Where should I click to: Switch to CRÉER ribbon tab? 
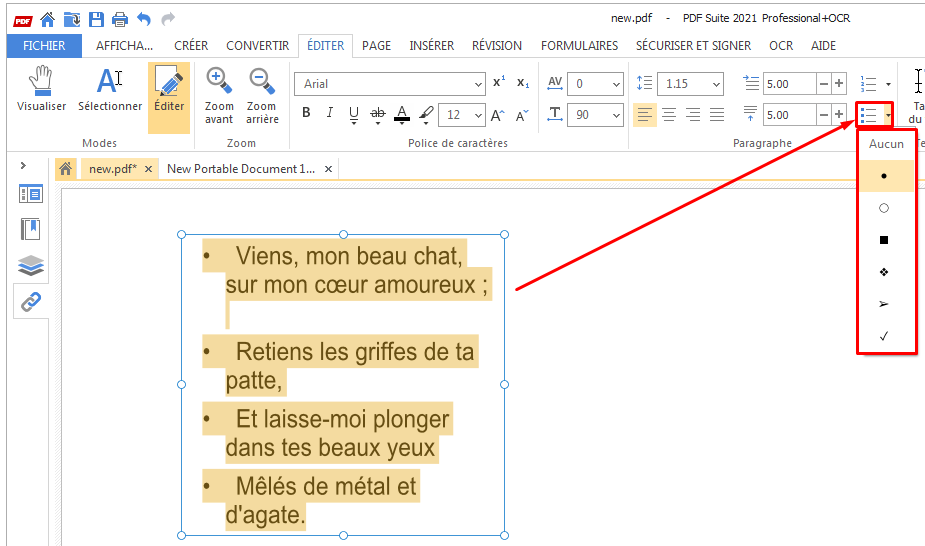coord(191,46)
